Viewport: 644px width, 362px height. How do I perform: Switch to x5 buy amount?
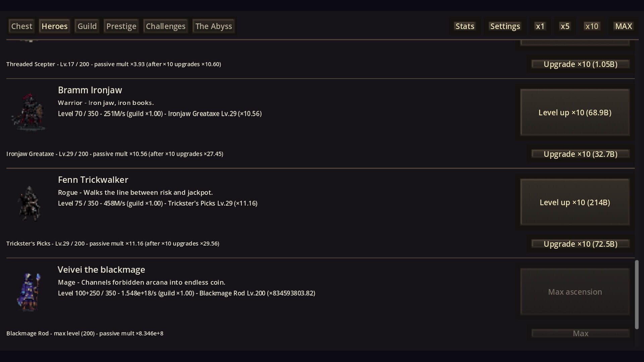coord(565,26)
